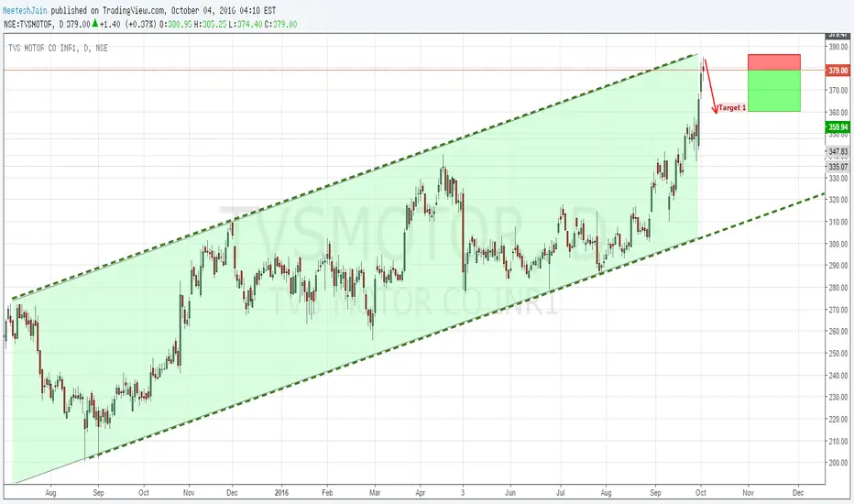Click the C:379.00 close value
This screenshot has width=854, height=504.
(x=281, y=25)
